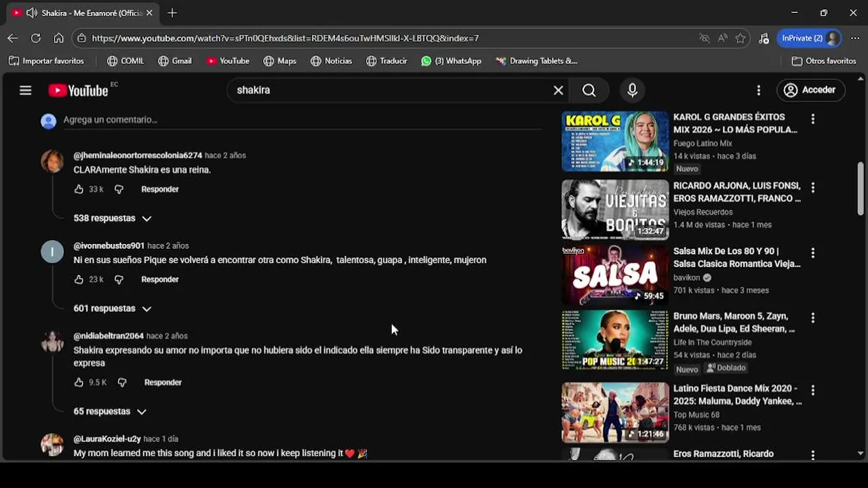Reply to nidiabeltran2064 comment
This screenshot has height=488, width=868.
click(x=163, y=382)
